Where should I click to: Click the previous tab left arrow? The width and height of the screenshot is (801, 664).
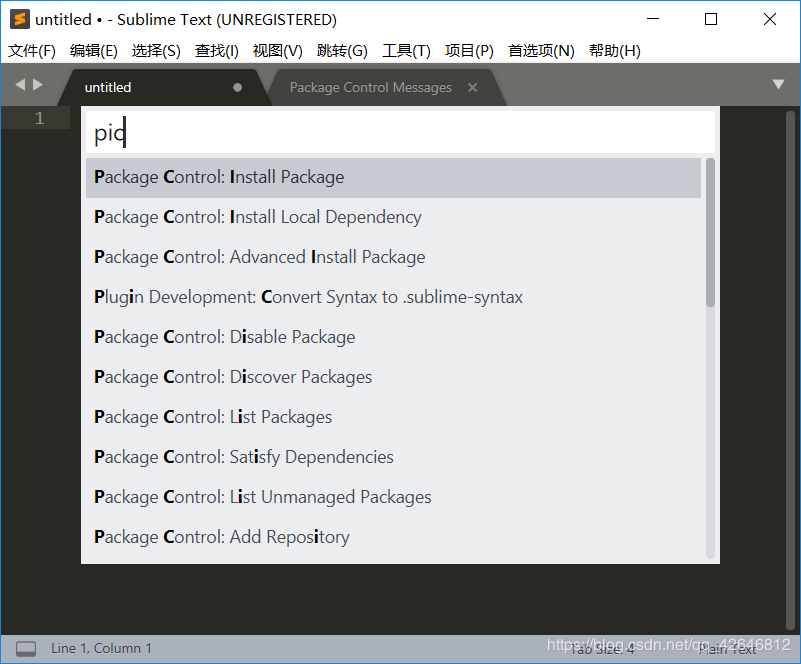click(x=20, y=84)
